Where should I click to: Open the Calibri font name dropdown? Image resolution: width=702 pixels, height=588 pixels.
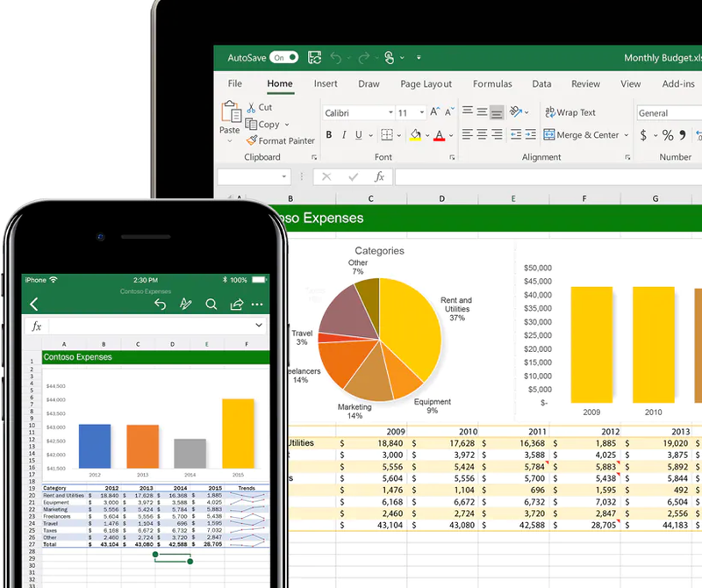[359, 113]
